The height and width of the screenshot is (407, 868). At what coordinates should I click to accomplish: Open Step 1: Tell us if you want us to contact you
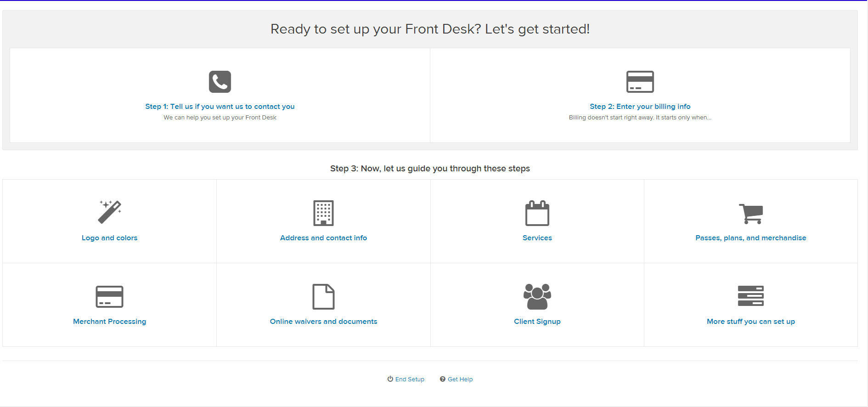220,106
